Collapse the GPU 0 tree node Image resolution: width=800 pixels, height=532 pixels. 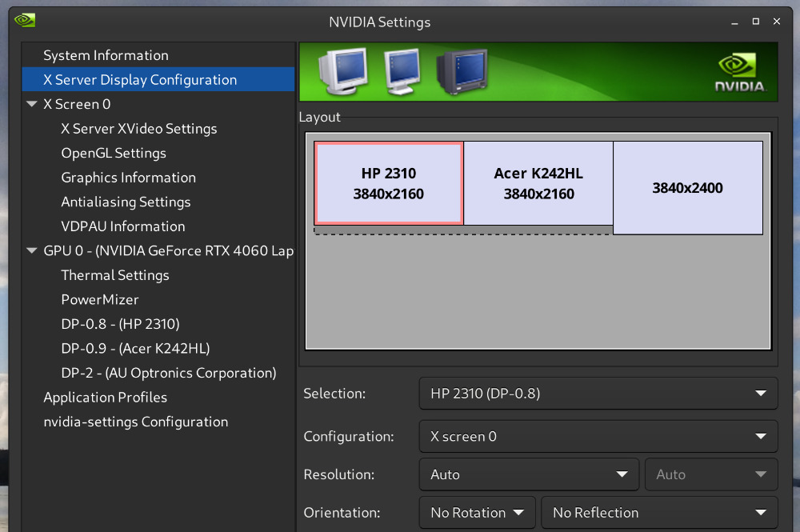click(x=32, y=250)
